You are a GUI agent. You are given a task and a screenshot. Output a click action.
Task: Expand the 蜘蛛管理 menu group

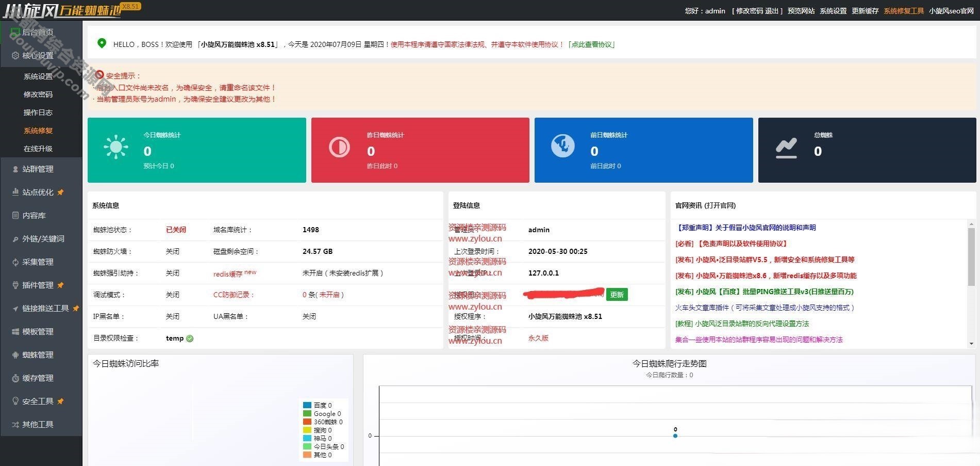[x=41, y=355]
